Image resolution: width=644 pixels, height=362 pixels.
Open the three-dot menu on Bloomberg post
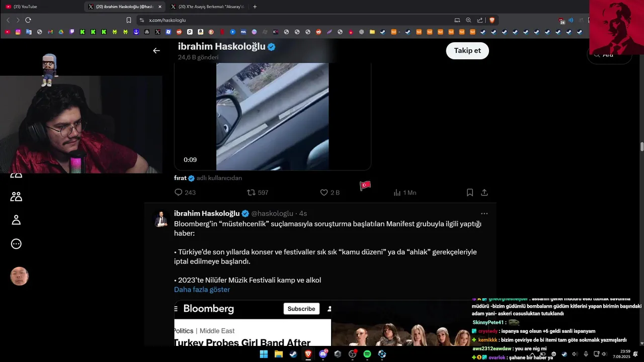(484, 214)
